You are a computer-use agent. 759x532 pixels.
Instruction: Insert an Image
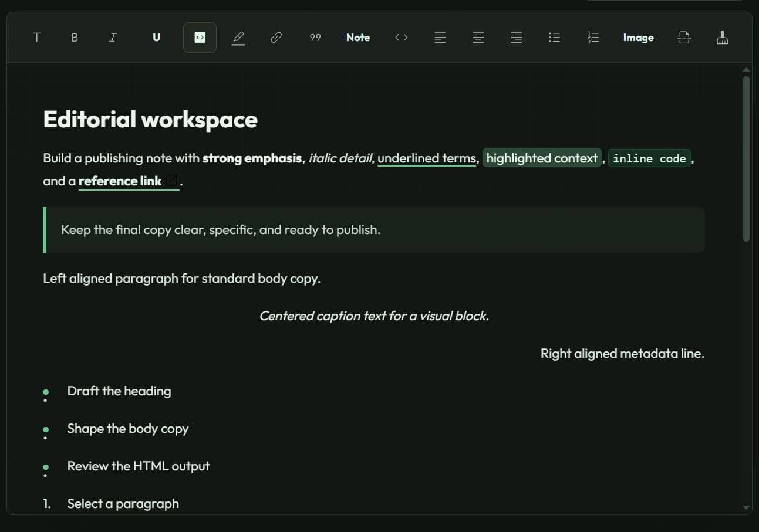(x=638, y=38)
